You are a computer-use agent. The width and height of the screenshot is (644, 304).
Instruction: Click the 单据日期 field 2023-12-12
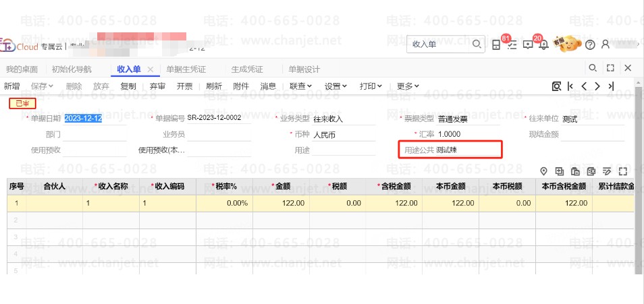point(95,119)
